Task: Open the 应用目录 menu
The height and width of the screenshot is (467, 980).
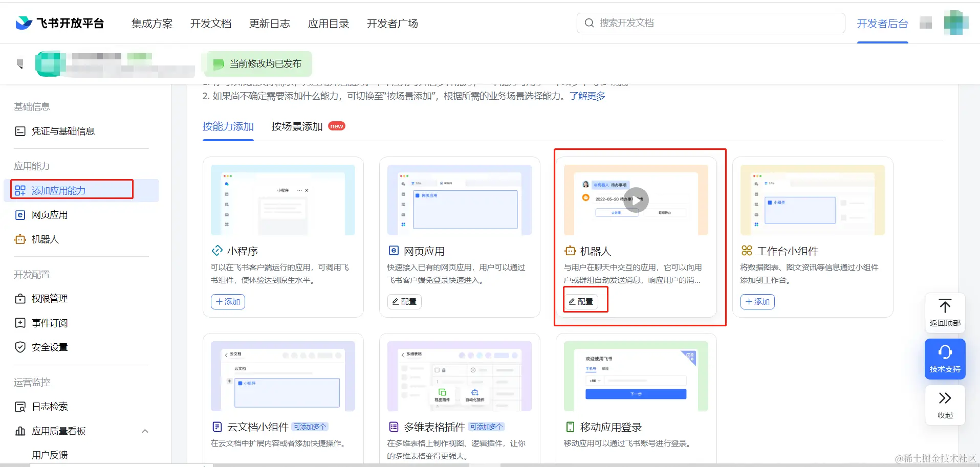Action: (x=329, y=24)
